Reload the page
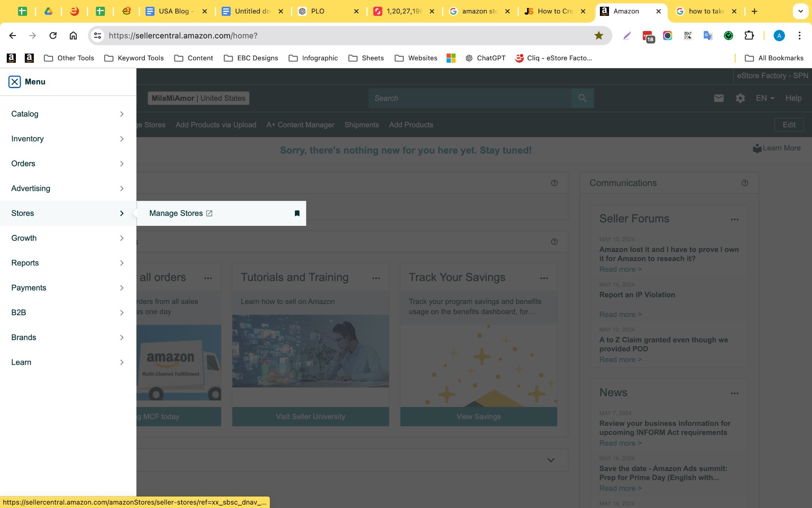 point(53,36)
